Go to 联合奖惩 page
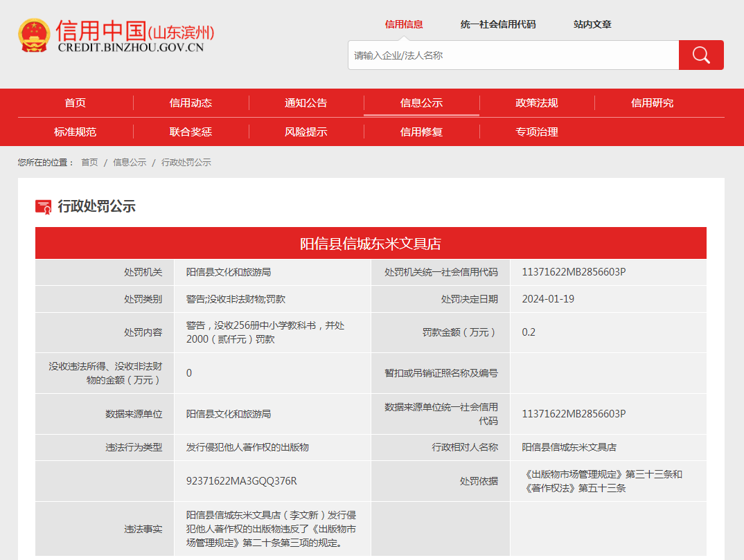Image resolution: width=744 pixels, height=560 pixels. point(191,132)
